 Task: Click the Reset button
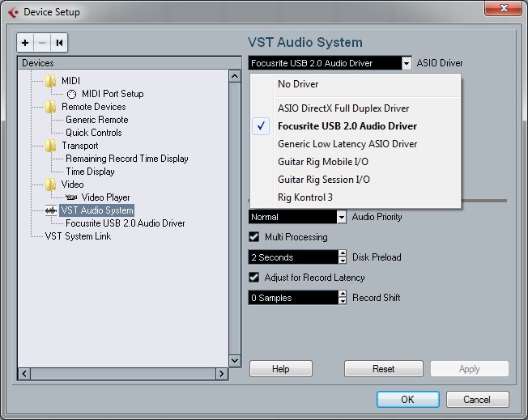coord(384,369)
